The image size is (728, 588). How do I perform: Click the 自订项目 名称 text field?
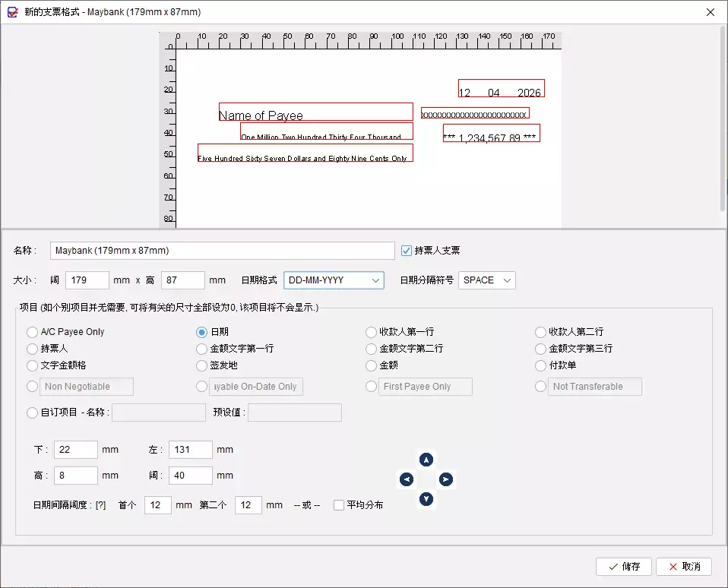[x=159, y=413]
